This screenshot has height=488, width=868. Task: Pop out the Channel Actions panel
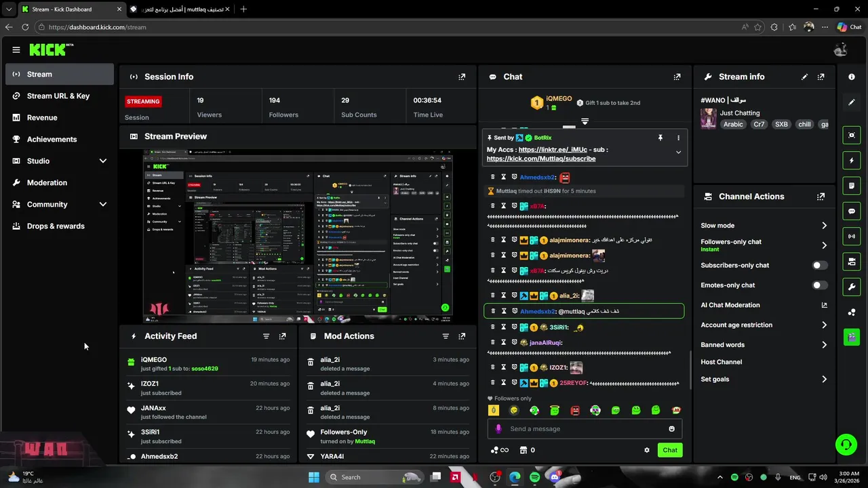[821, 197]
